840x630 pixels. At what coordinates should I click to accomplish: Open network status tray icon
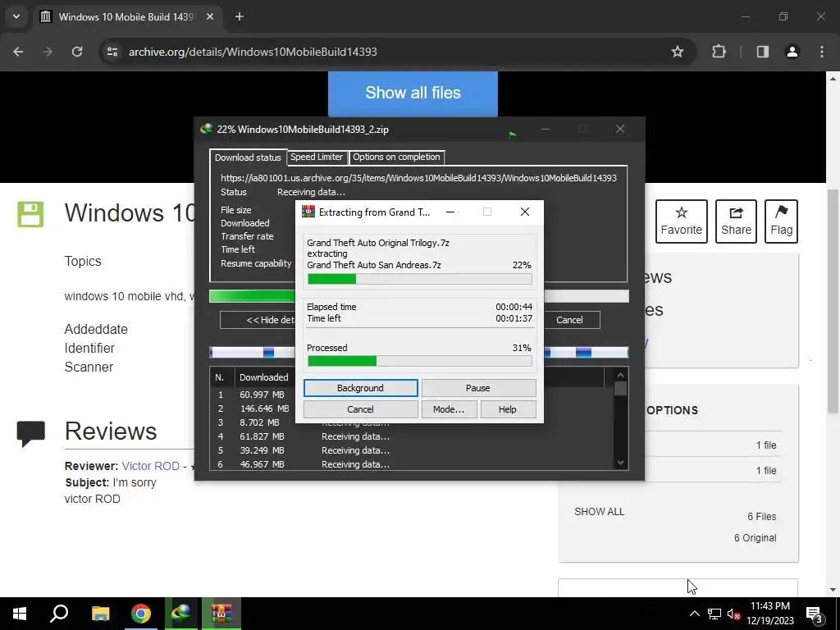[714, 614]
